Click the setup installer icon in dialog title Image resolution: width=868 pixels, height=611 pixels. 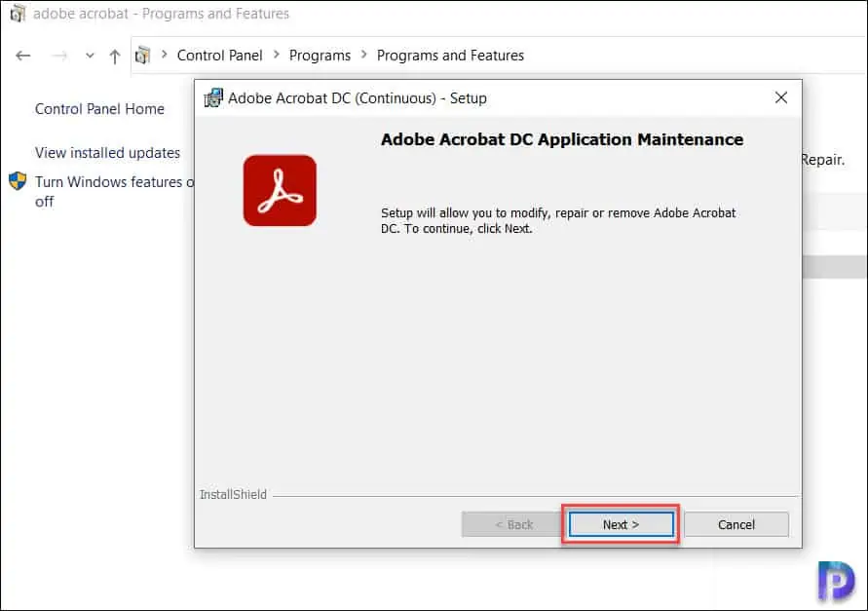point(213,98)
